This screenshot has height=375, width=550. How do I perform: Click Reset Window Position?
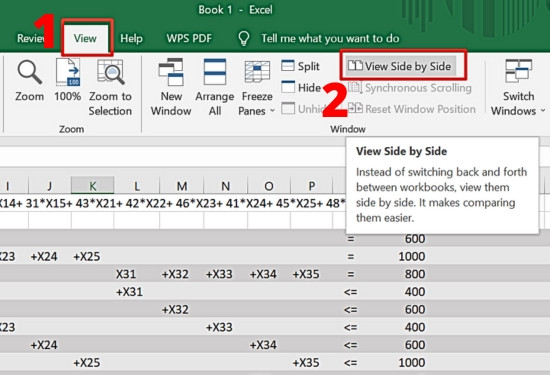click(411, 109)
